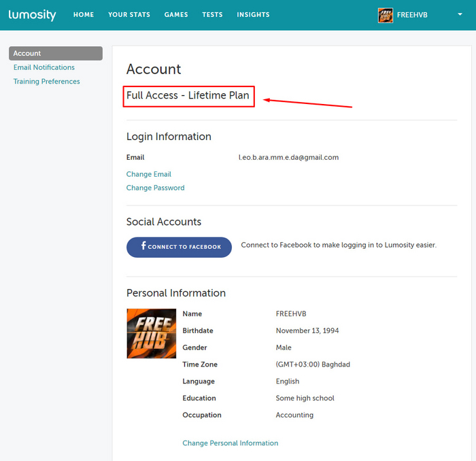Open Training Preferences settings
Screen dimensions: 476x461
[46, 82]
